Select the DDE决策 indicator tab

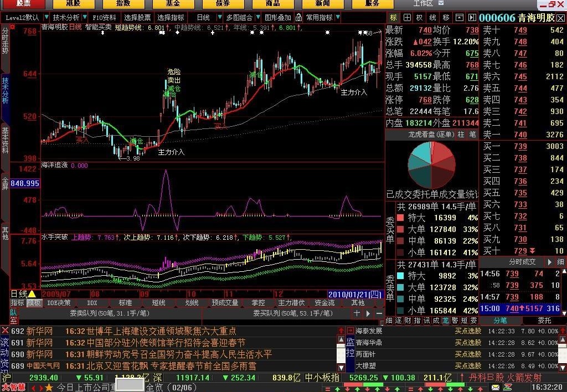[x=59, y=303]
